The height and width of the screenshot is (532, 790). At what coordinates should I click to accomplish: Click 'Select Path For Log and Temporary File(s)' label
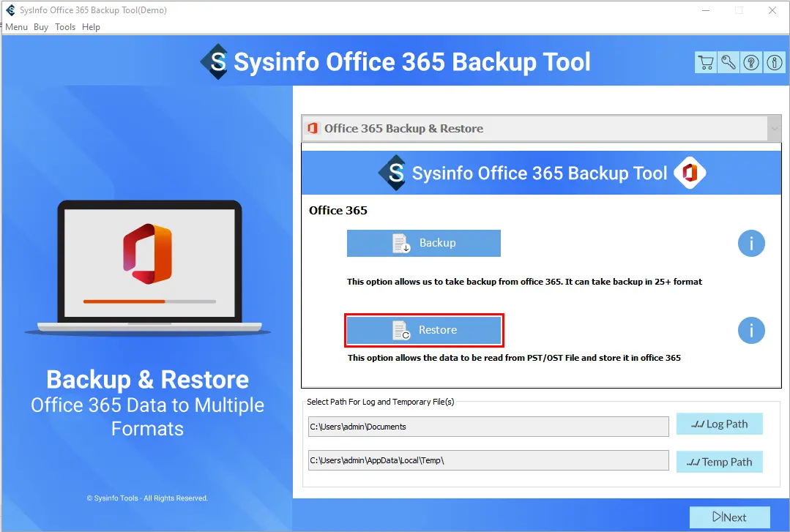tap(381, 402)
